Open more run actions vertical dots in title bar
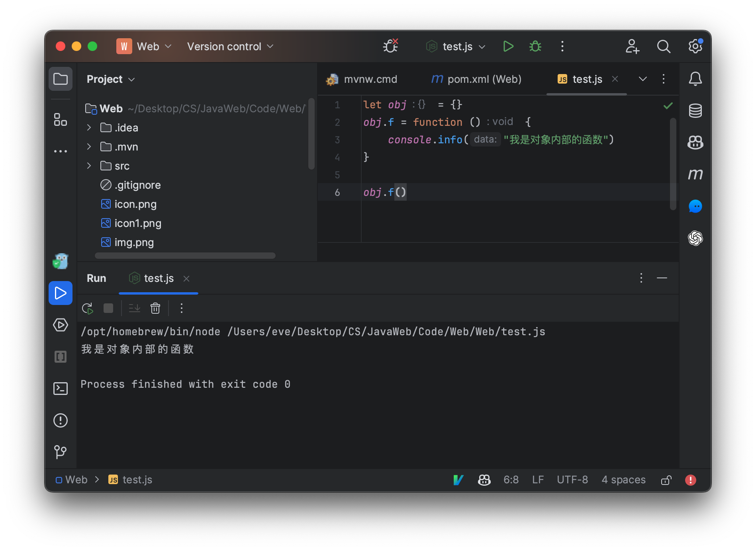The width and height of the screenshot is (756, 551). pos(562,47)
